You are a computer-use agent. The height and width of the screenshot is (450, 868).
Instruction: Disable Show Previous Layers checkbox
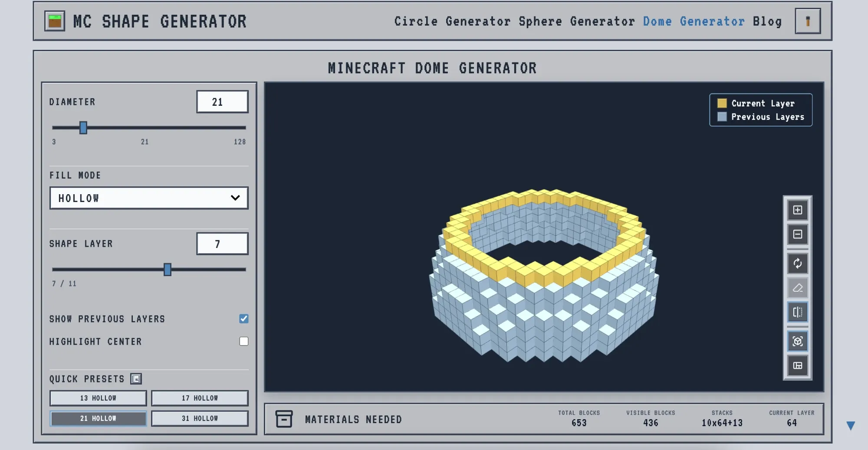pos(244,319)
